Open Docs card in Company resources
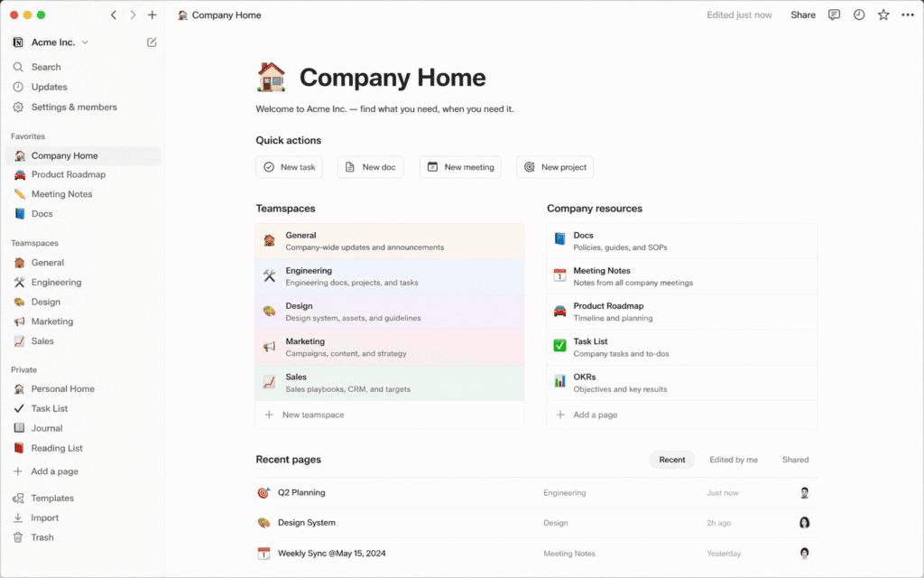924x578 pixels. [x=682, y=241]
